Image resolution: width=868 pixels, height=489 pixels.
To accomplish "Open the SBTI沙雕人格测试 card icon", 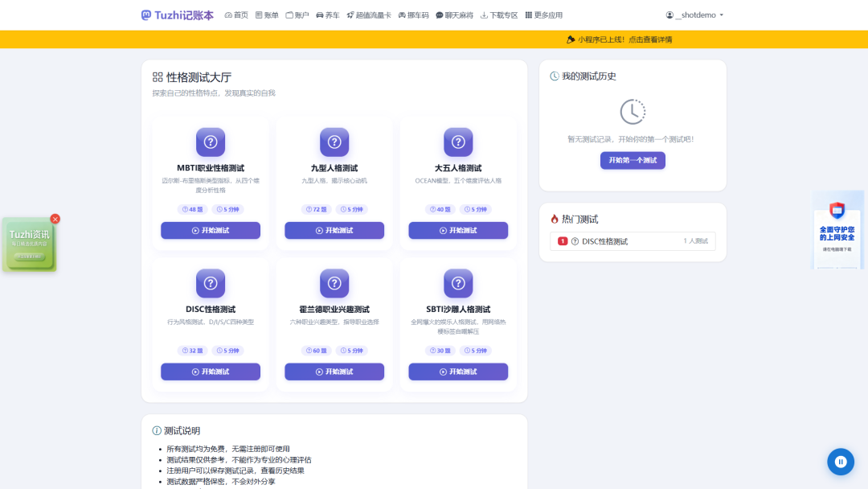I will [x=458, y=283].
